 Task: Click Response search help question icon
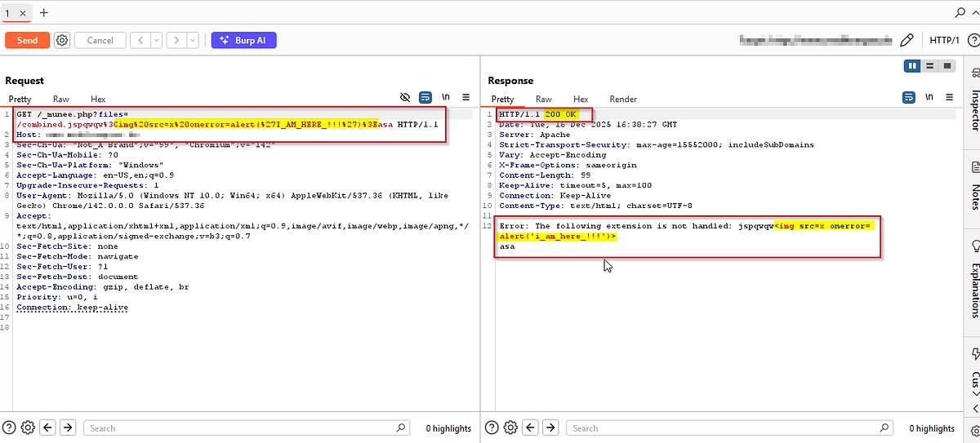pyautogui.click(x=493, y=427)
